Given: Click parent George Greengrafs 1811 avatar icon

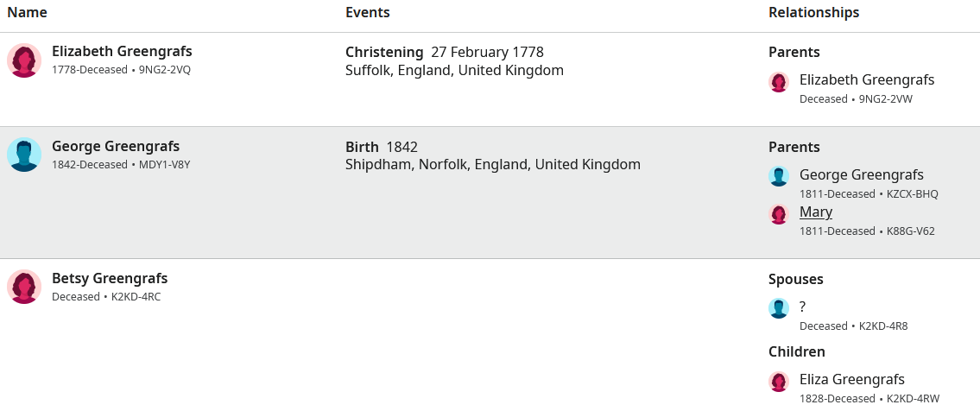Looking at the screenshot, I should [x=779, y=177].
